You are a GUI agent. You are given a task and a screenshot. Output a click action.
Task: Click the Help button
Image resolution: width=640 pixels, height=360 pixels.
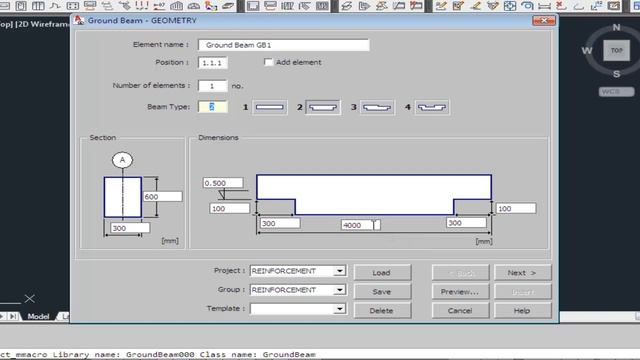point(522,311)
